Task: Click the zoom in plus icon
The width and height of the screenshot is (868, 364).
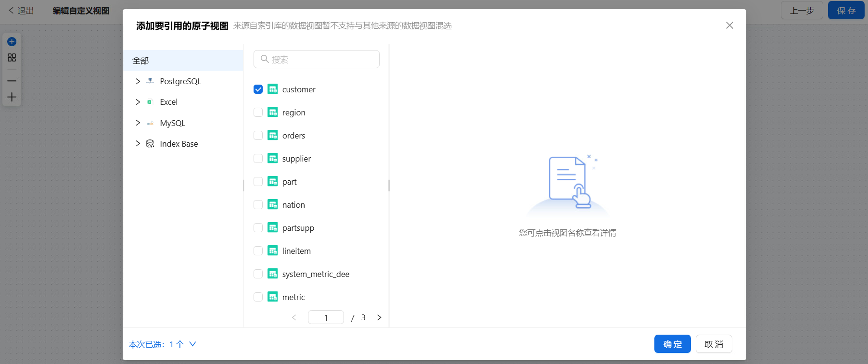Action: [x=12, y=97]
